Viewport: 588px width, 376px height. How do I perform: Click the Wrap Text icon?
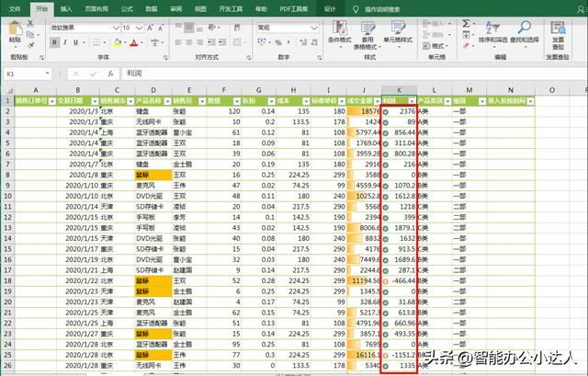tap(237, 27)
